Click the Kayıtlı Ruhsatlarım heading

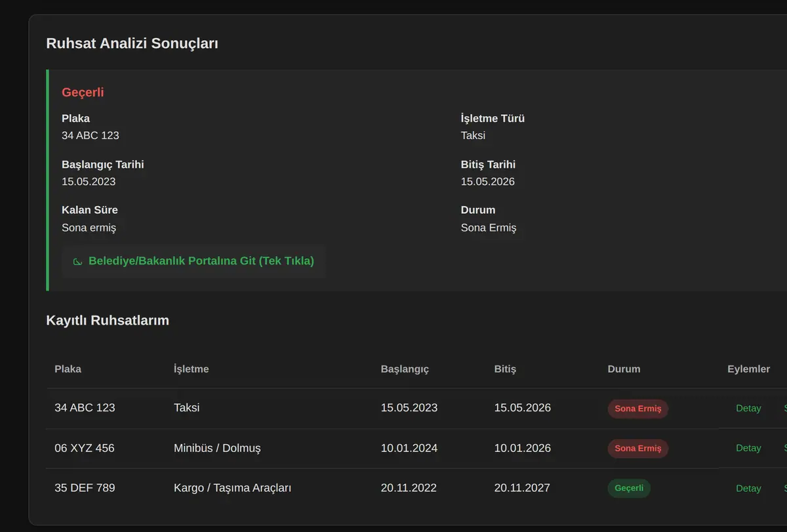tap(108, 320)
